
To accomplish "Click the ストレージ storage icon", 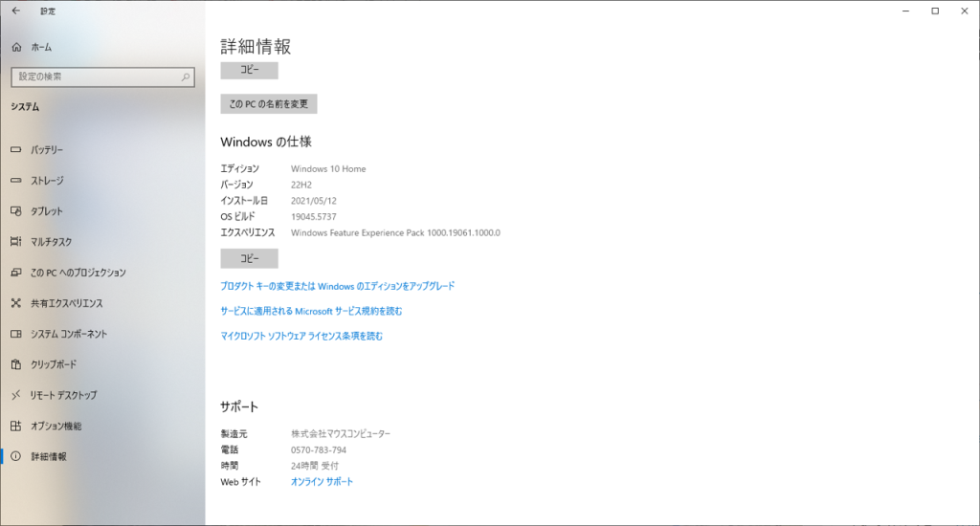I will 16,181.
